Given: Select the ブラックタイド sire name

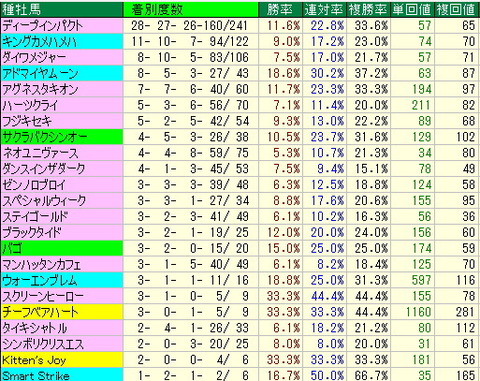Looking at the screenshot, I should tap(32, 232).
